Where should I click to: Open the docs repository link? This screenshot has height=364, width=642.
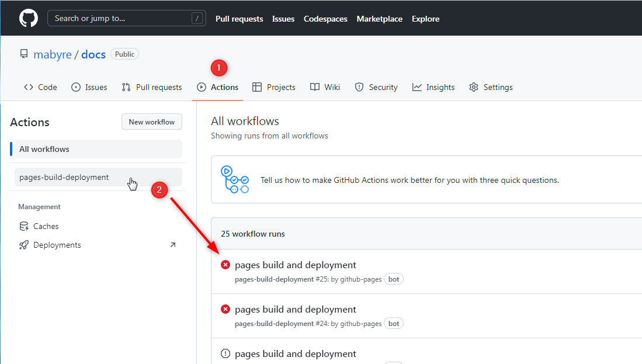[93, 54]
